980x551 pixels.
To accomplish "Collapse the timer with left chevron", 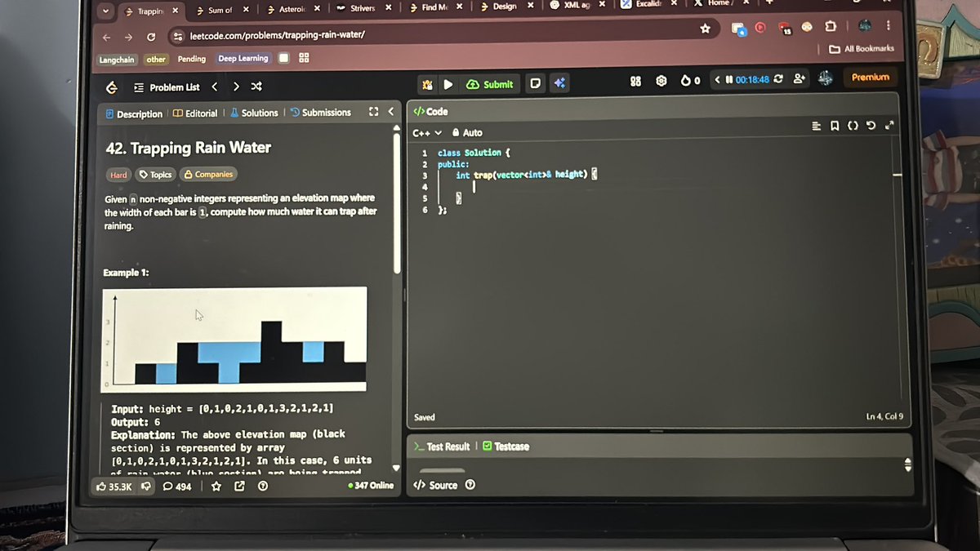I will (717, 80).
